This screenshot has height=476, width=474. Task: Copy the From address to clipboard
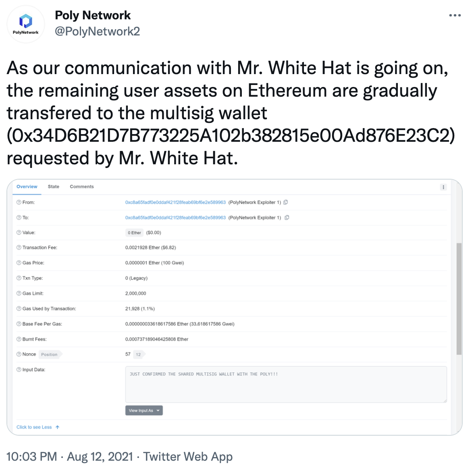[x=286, y=202]
